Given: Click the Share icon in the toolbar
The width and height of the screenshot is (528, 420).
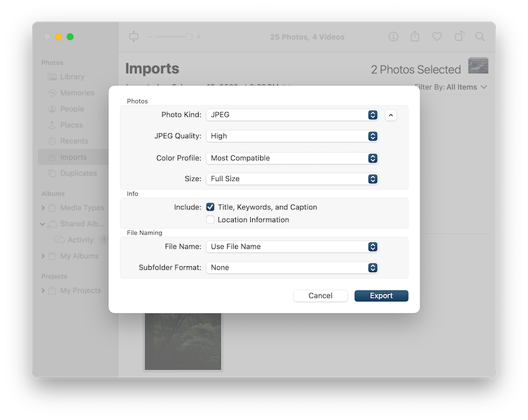Looking at the screenshot, I should (x=414, y=37).
